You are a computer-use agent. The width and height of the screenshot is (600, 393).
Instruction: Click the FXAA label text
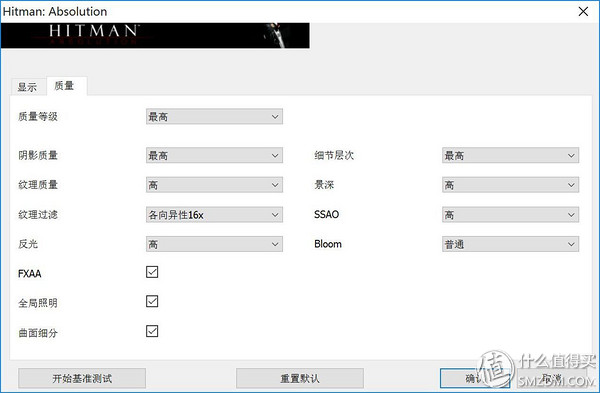click(x=29, y=274)
